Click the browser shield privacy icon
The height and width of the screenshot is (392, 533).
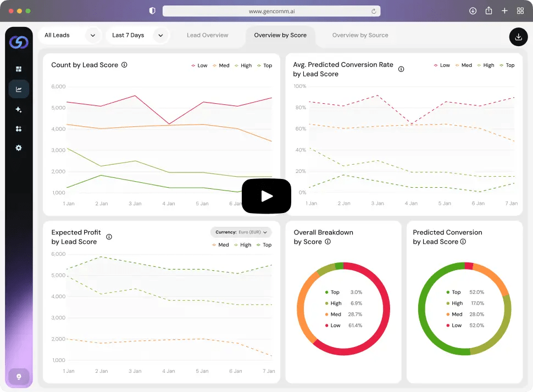pyautogui.click(x=152, y=11)
